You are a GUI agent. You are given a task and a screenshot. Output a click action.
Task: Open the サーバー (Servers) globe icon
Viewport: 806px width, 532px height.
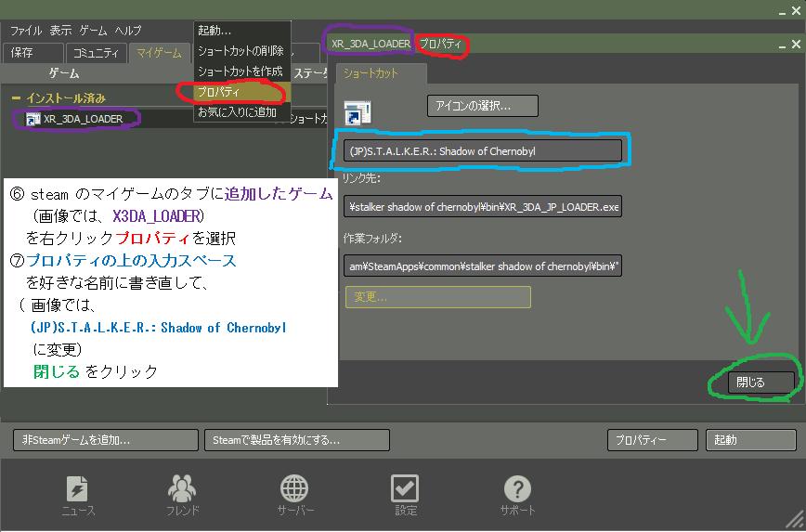[x=294, y=488]
